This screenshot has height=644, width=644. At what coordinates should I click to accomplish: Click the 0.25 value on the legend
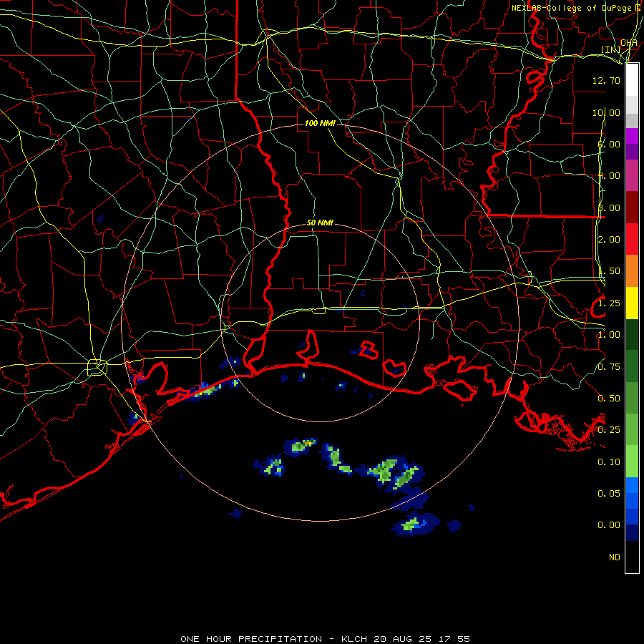pyautogui.click(x=609, y=430)
